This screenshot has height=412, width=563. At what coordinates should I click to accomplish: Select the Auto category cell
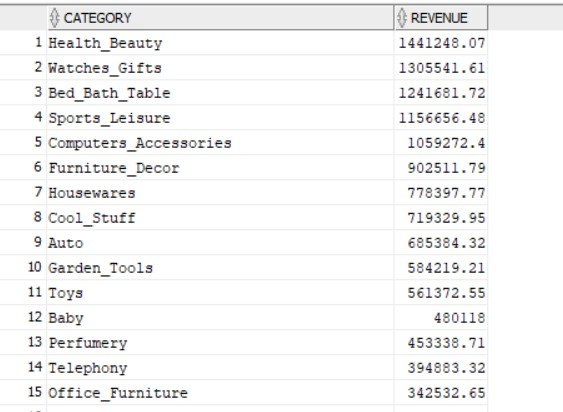[x=220, y=242]
